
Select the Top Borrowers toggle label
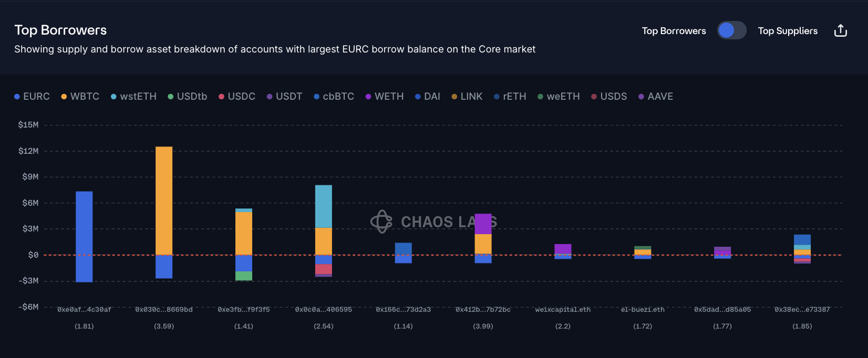coord(674,31)
